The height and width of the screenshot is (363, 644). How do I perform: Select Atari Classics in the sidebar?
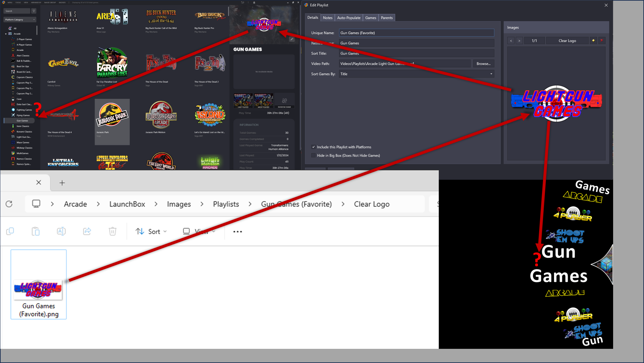[x=23, y=55]
